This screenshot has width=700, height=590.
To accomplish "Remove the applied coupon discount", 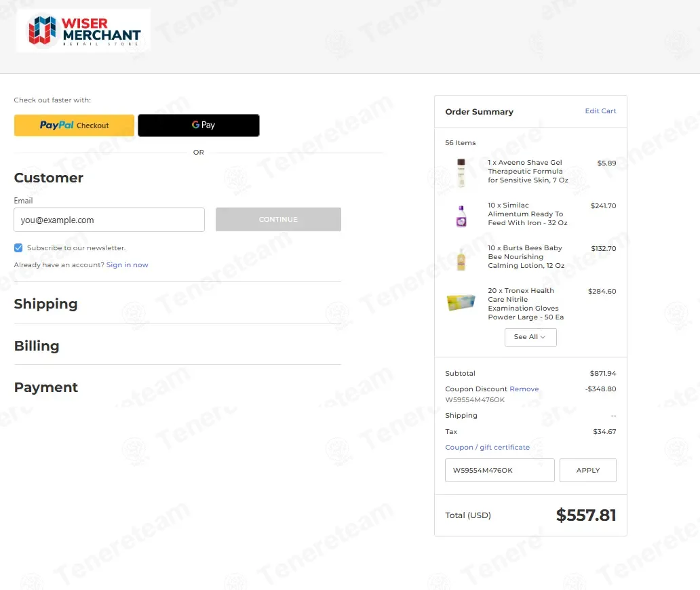I will (x=524, y=389).
